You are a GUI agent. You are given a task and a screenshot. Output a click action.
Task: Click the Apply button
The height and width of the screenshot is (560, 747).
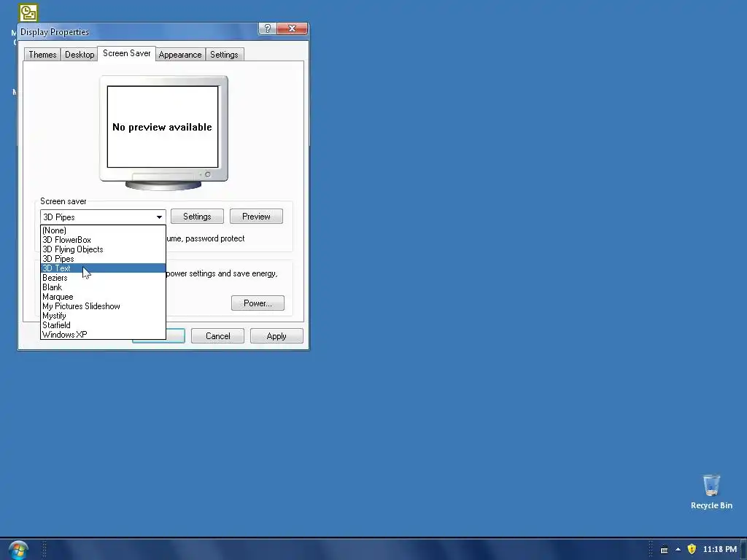[276, 336]
